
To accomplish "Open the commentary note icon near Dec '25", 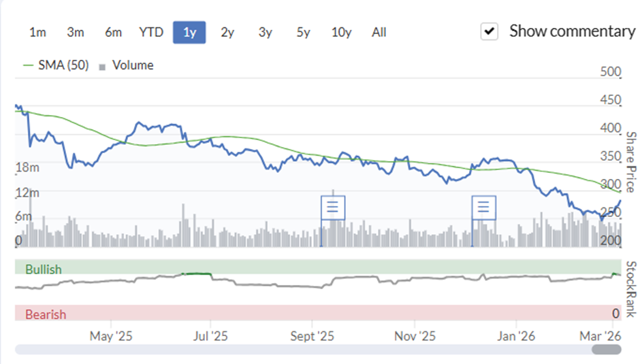I will (483, 208).
